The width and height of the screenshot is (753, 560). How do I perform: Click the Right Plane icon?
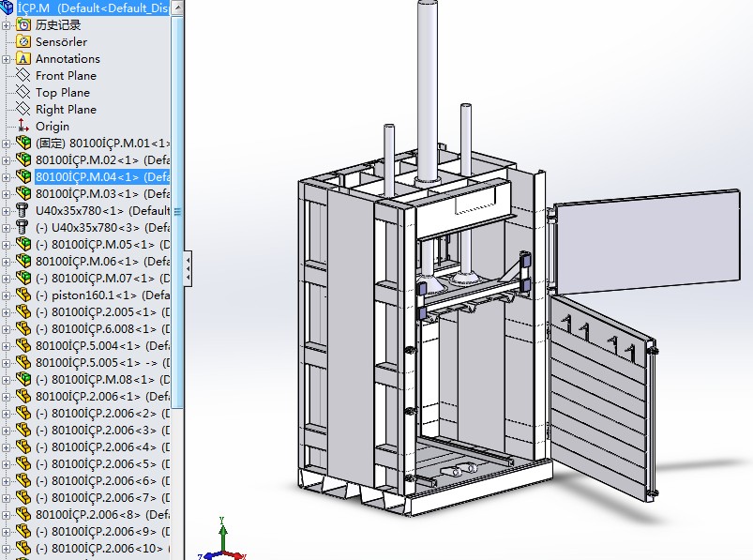point(23,109)
